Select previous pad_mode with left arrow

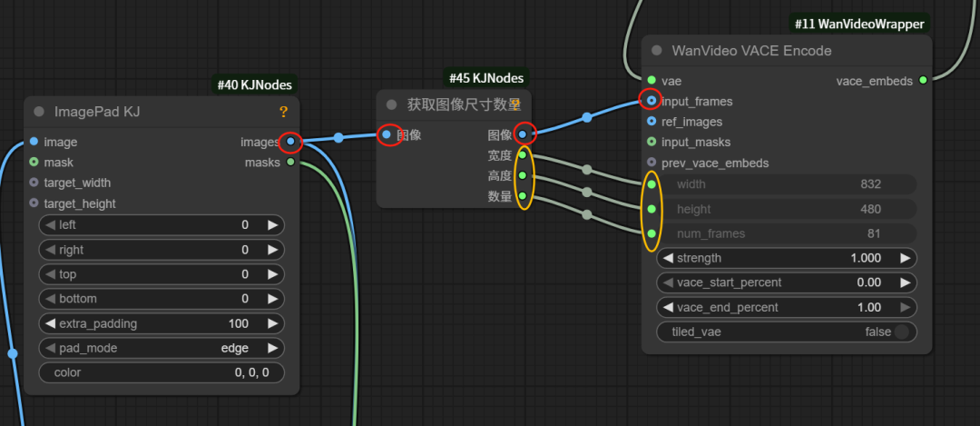pyautogui.click(x=51, y=348)
